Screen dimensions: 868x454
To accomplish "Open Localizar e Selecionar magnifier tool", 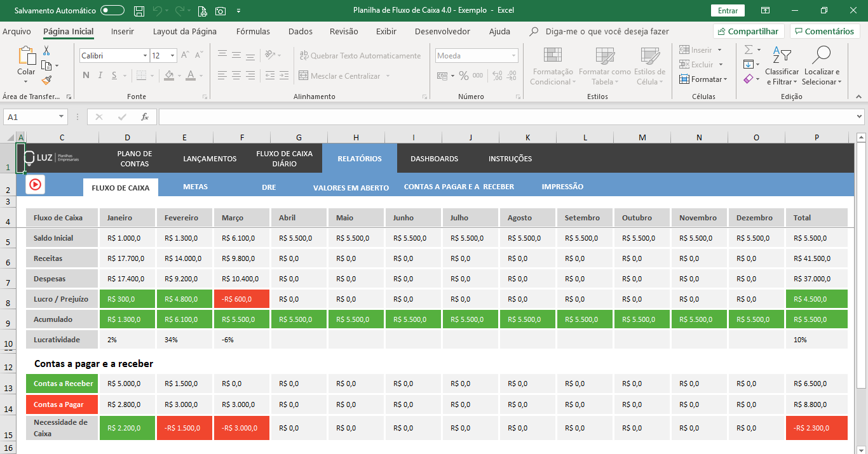I will click(x=821, y=65).
